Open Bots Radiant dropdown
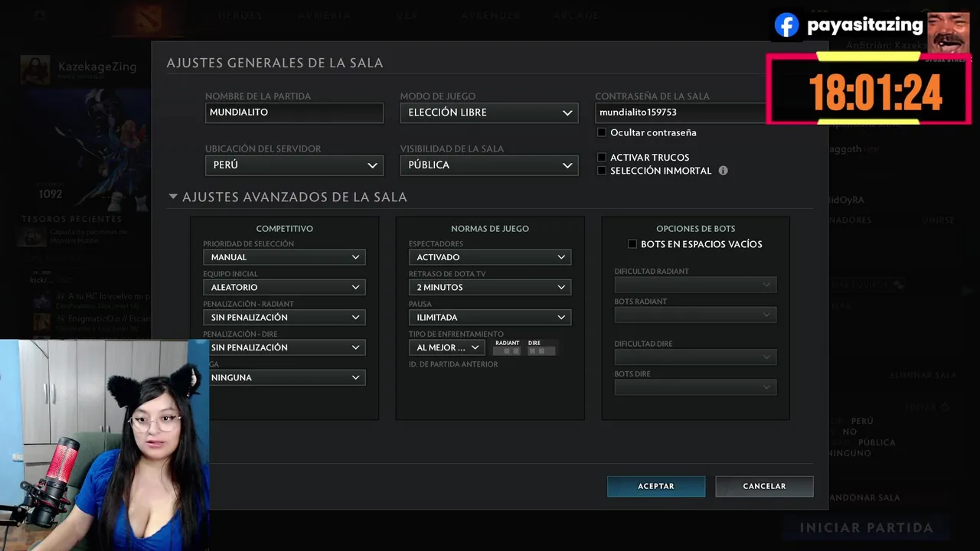The height and width of the screenshot is (551, 980). 695,315
